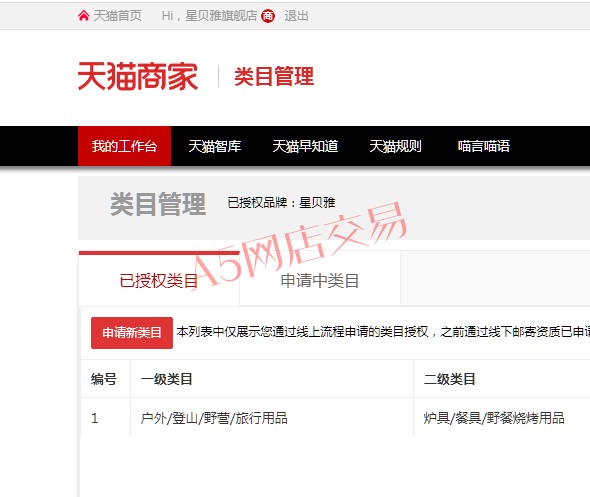
Task: Click the 天猫商家 logo
Action: click(x=138, y=76)
